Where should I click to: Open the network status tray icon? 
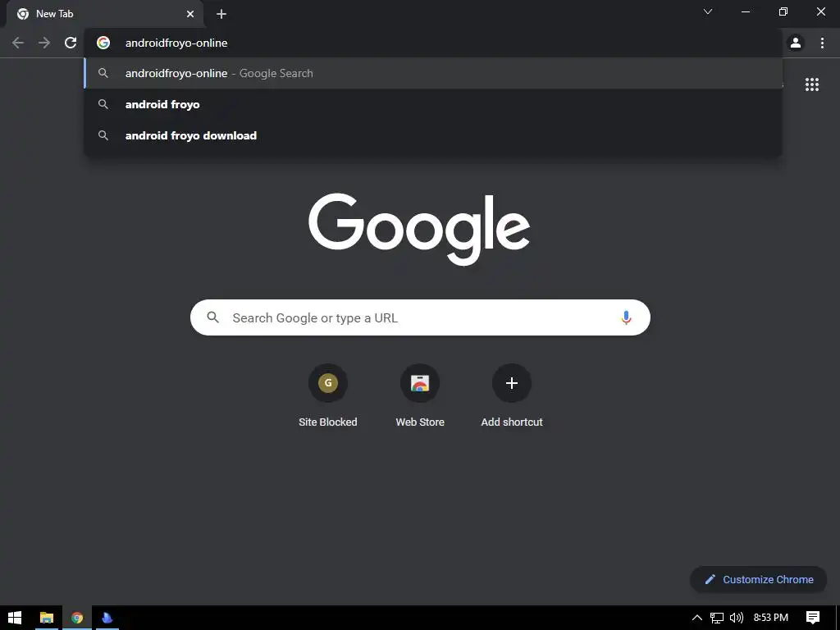(717, 618)
